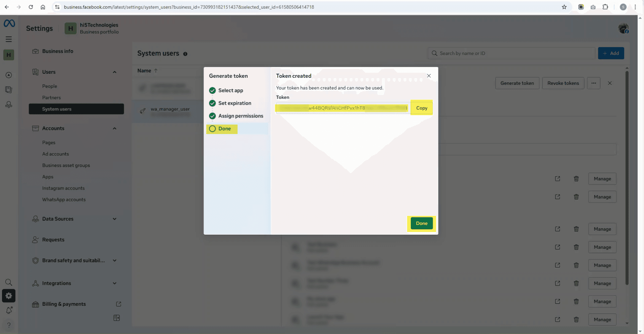644x334 pixels.
Task: Open help using the question mark icon
Action: [9, 325]
